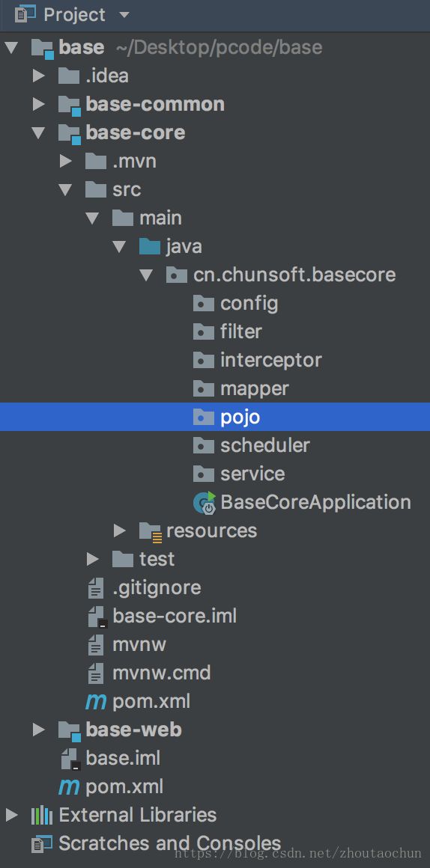Viewport: 430px width, 868px height.
Task: Collapse the base-core module
Action: 38,133
